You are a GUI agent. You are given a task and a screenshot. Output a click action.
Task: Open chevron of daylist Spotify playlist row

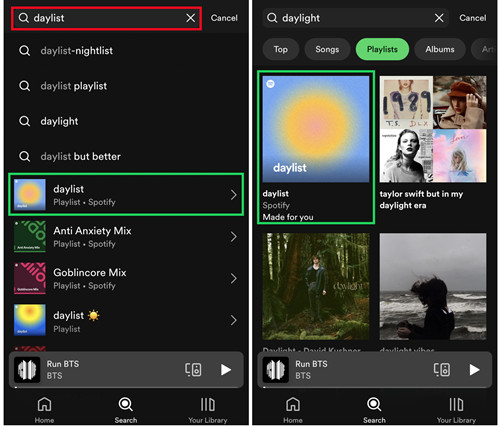point(234,195)
